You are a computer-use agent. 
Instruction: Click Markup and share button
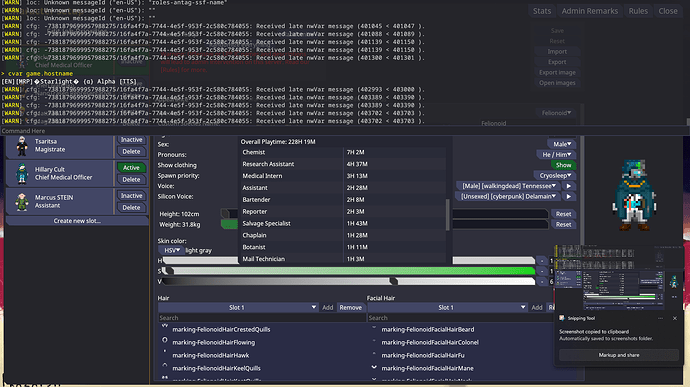[x=619, y=355]
